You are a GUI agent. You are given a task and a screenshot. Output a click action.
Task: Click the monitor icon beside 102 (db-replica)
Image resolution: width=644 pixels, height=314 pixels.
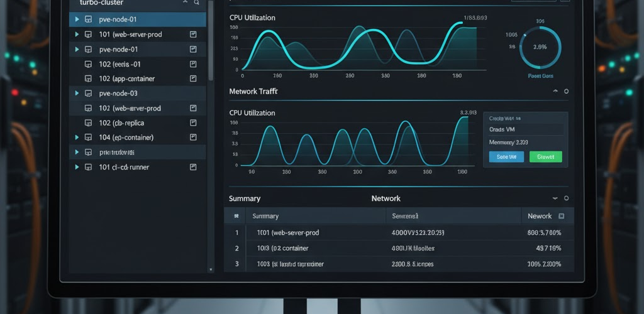pyautogui.click(x=88, y=122)
